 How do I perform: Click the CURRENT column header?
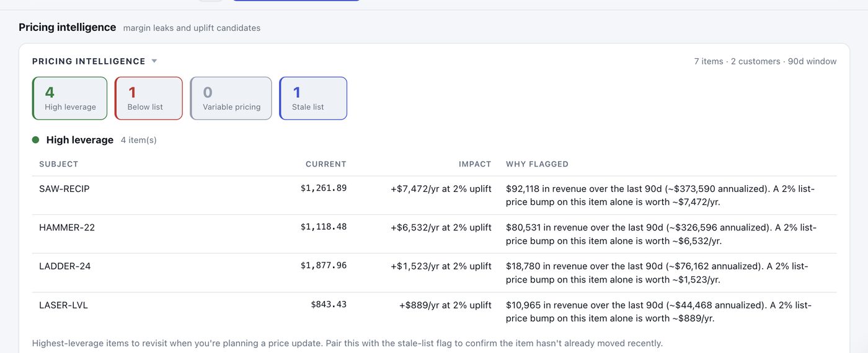click(x=326, y=164)
